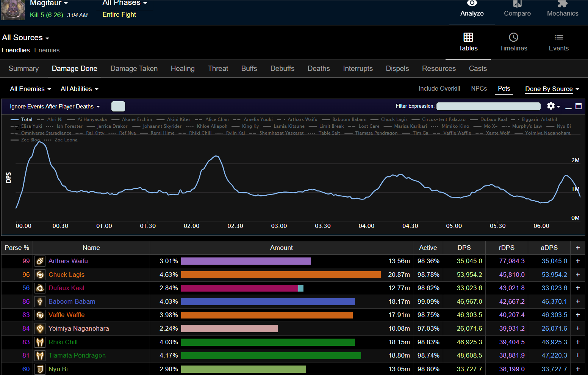The image size is (588, 375).
Task: Click job icon beside Dufaux Kaal
Action: [x=40, y=288]
